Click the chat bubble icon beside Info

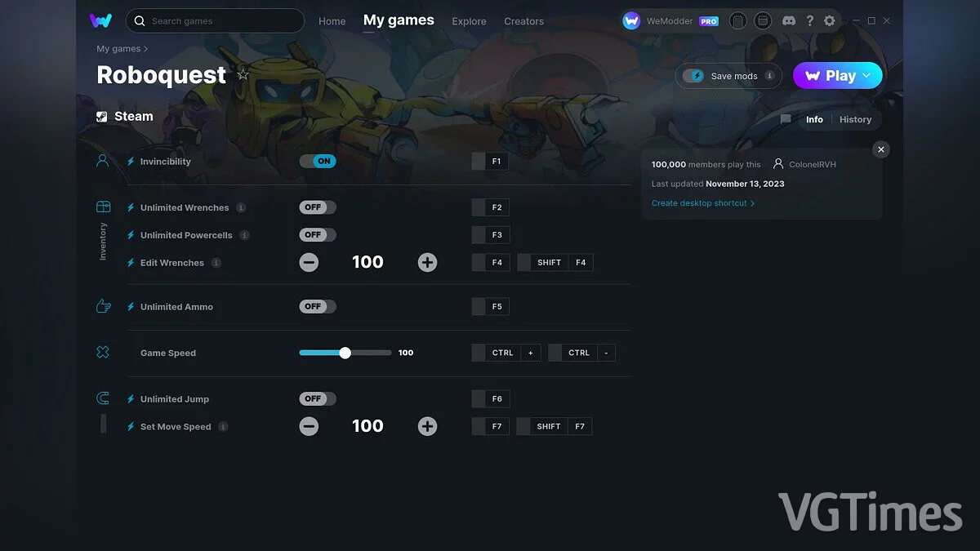click(x=786, y=119)
